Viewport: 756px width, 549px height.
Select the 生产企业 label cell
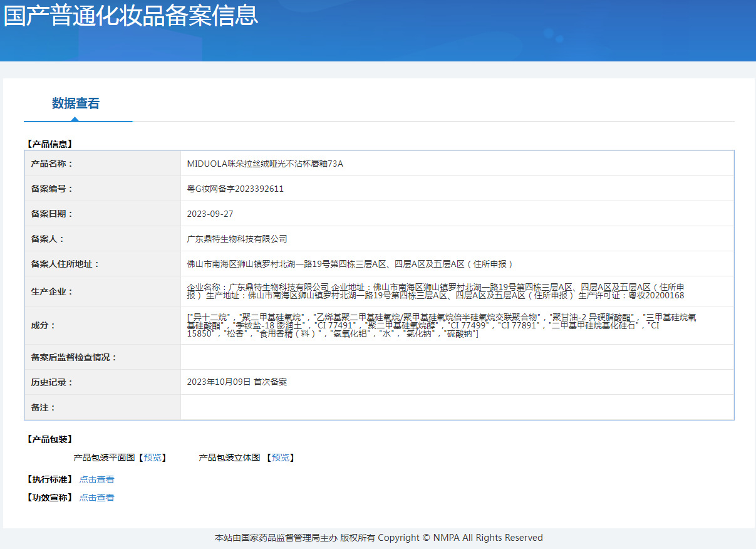[103, 291]
